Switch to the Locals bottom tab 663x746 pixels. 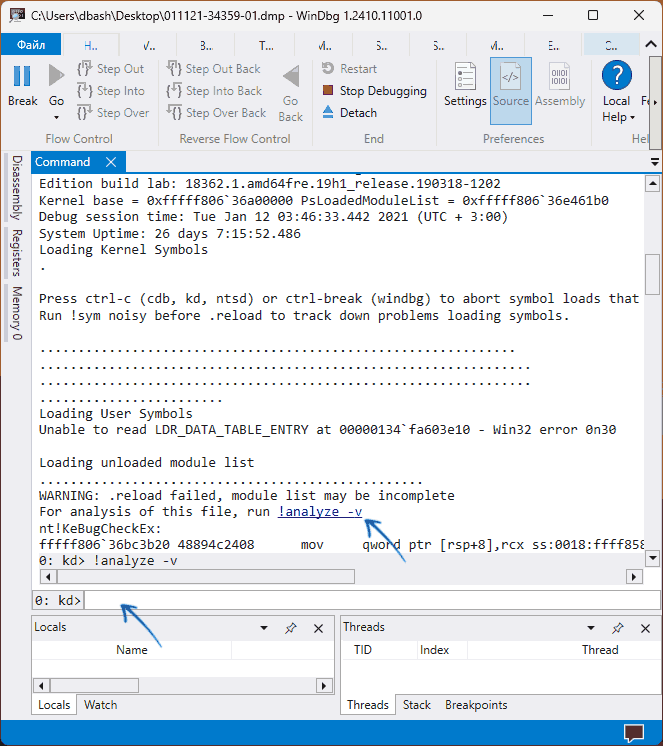click(x=54, y=705)
